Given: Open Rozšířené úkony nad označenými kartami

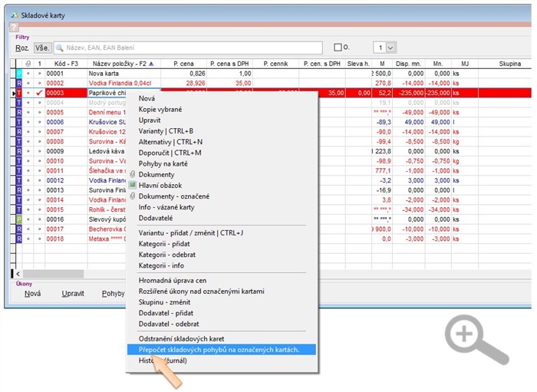Looking at the screenshot, I should (x=201, y=292).
